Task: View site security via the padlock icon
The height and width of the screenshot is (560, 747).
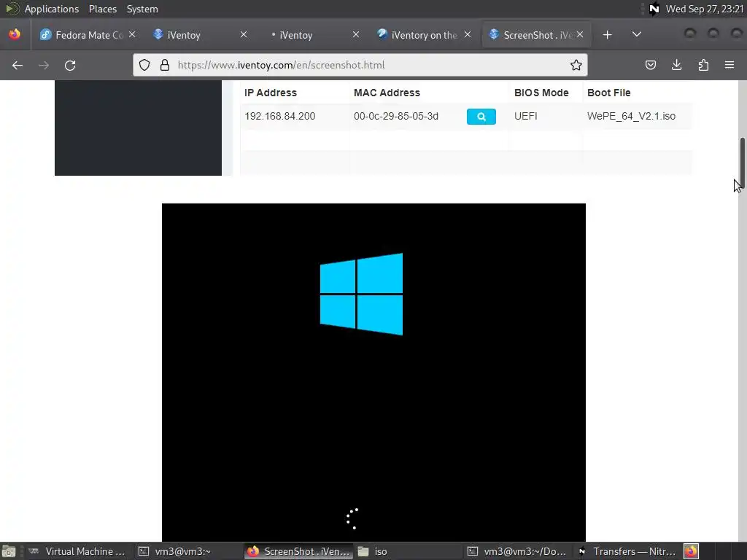Action: pyautogui.click(x=165, y=65)
